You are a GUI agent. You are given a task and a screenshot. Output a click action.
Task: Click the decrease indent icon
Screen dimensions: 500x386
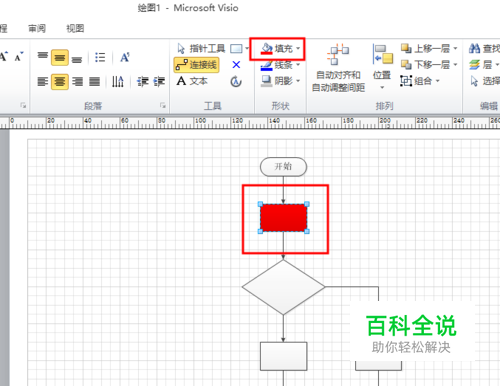coord(143,82)
